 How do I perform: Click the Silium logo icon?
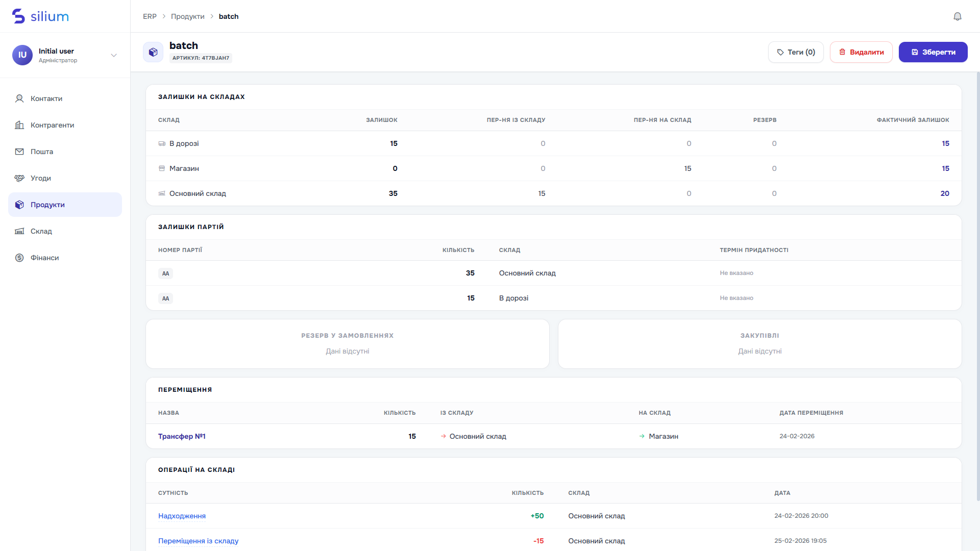click(x=18, y=16)
